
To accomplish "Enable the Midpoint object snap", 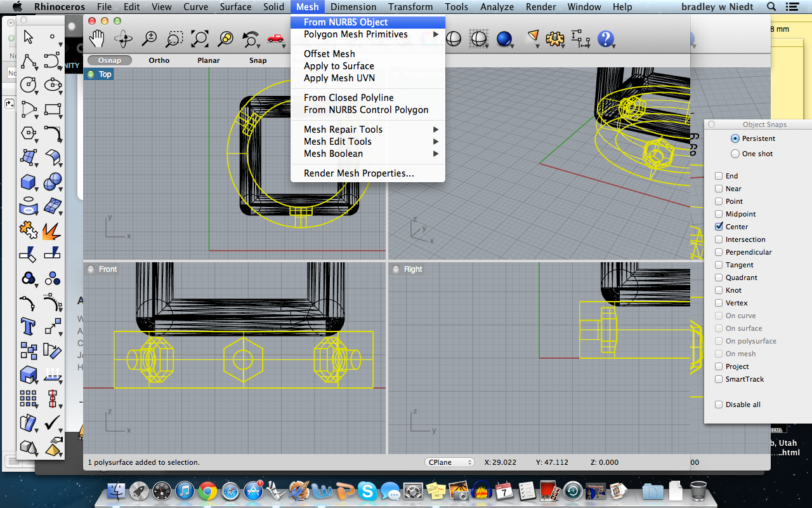I will [x=719, y=214].
